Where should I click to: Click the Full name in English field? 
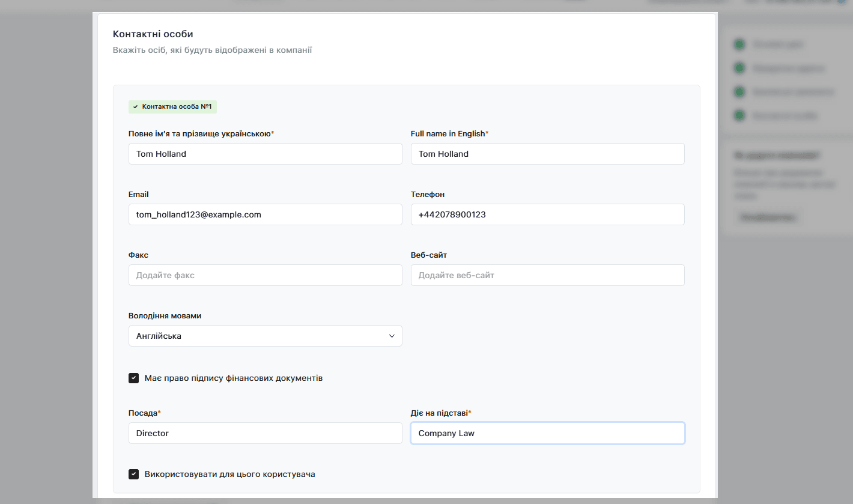(x=547, y=154)
